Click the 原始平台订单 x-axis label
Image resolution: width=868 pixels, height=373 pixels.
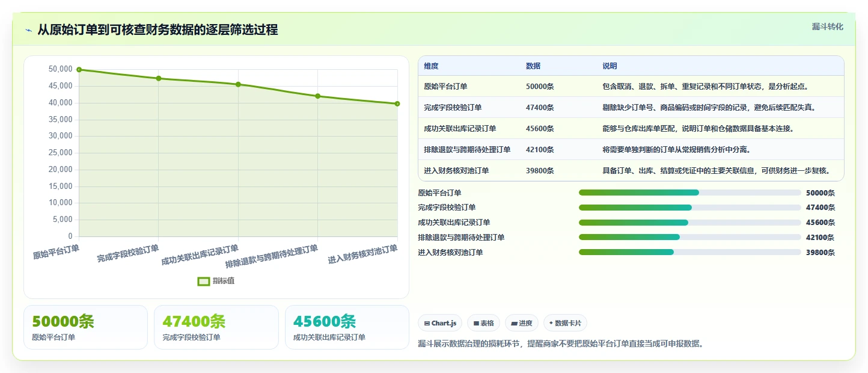(x=56, y=251)
